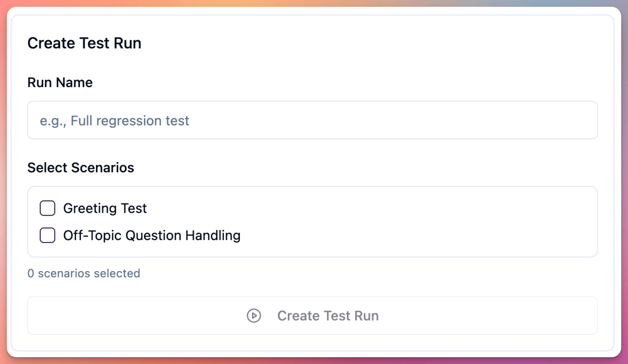Click the Create Test Run button label text
This screenshot has height=364, width=628.
click(x=328, y=316)
